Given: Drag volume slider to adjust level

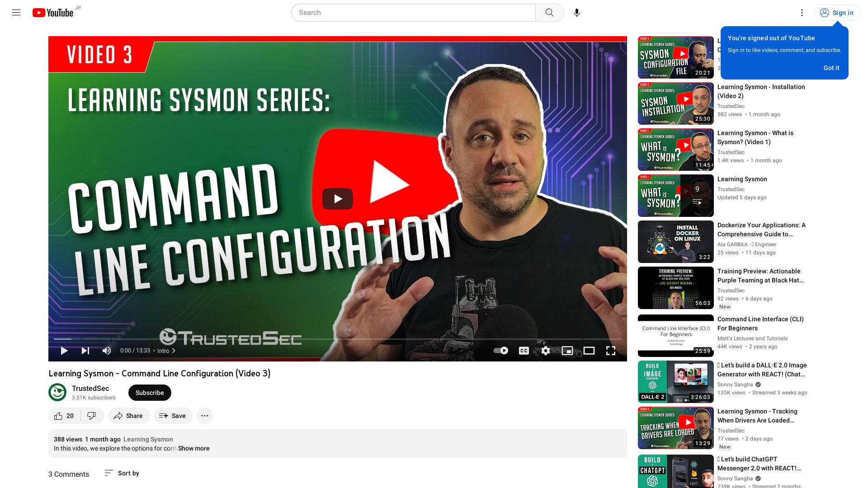Looking at the screenshot, I should tap(106, 350).
